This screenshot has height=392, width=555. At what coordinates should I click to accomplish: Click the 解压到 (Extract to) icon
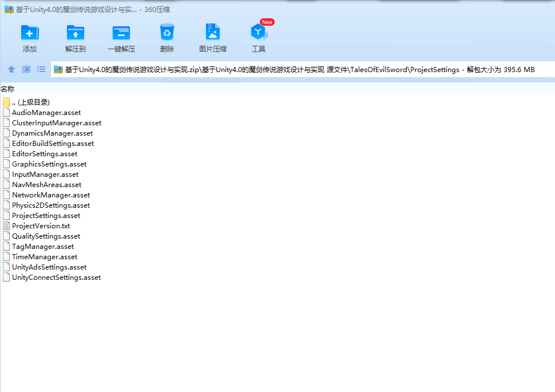[76, 33]
